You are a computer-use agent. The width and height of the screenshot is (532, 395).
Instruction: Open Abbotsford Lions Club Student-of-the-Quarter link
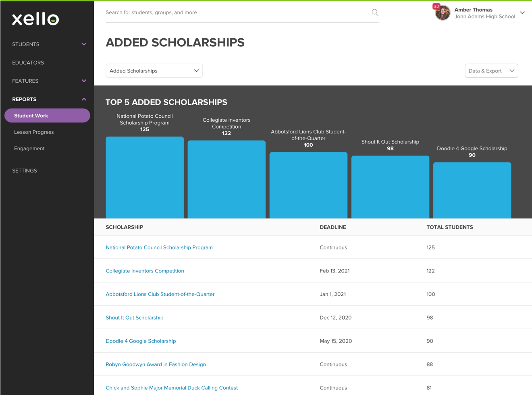pyautogui.click(x=160, y=294)
